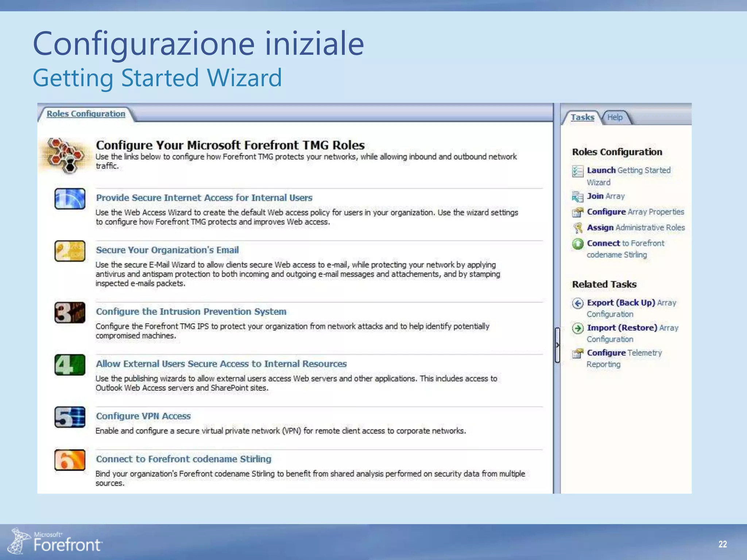The image size is (747, 560).
Task: Switch to the Tasks tab
Action: point(582,117)
